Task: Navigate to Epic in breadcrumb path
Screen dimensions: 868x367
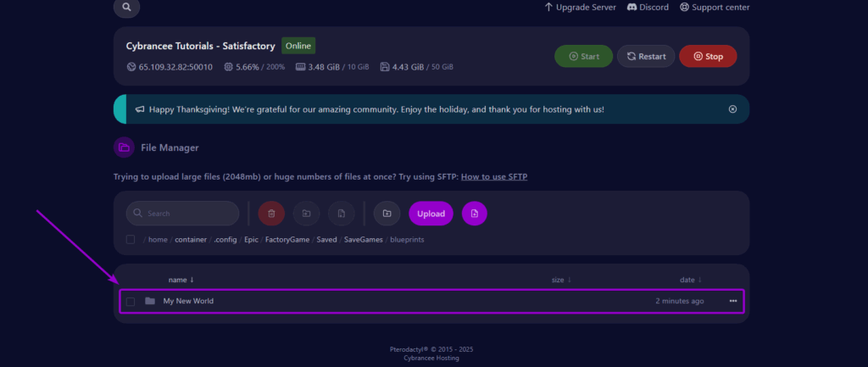Action: click(x=251, y=240)
